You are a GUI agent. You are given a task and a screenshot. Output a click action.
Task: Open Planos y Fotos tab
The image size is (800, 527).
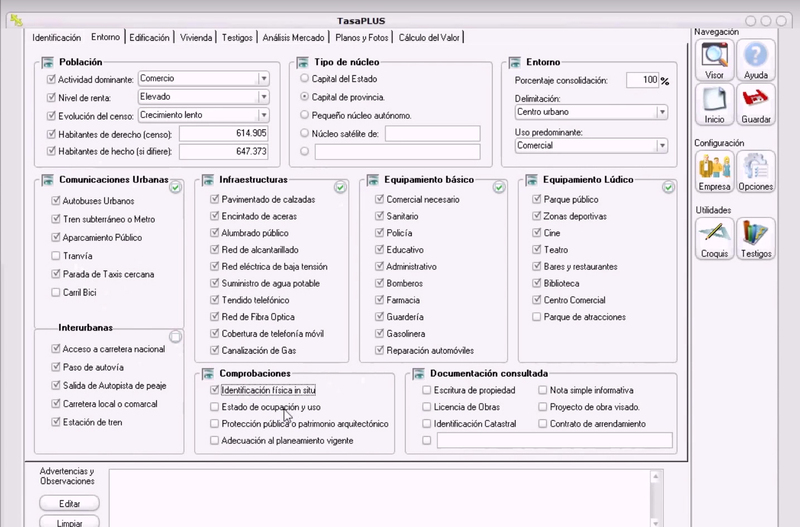click(x=362, y=38)
